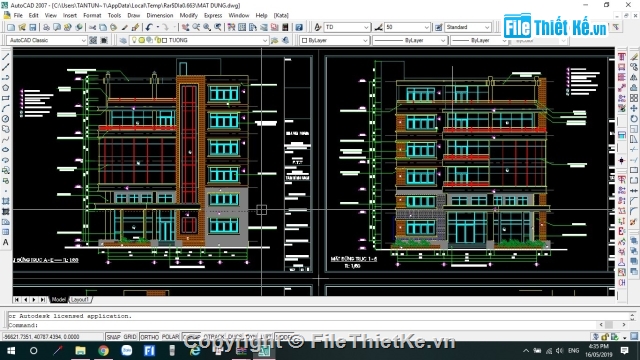Click the Layer Previous icon
The height and width of the screenshot is (360, 640).
(285, 40)
